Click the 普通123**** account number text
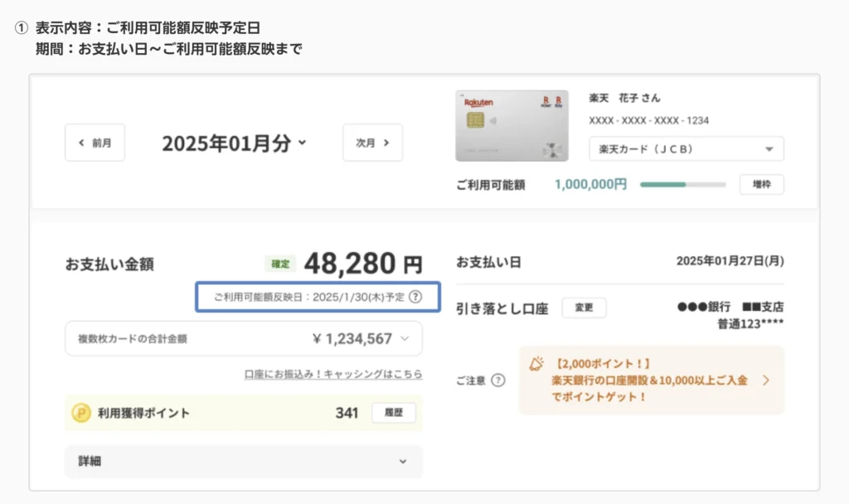 pos(750,324)
